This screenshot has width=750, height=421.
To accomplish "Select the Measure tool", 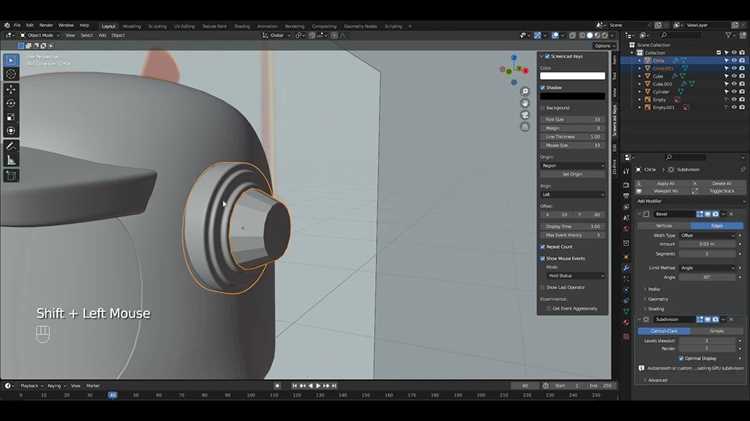I will click(x=11, y=160).
